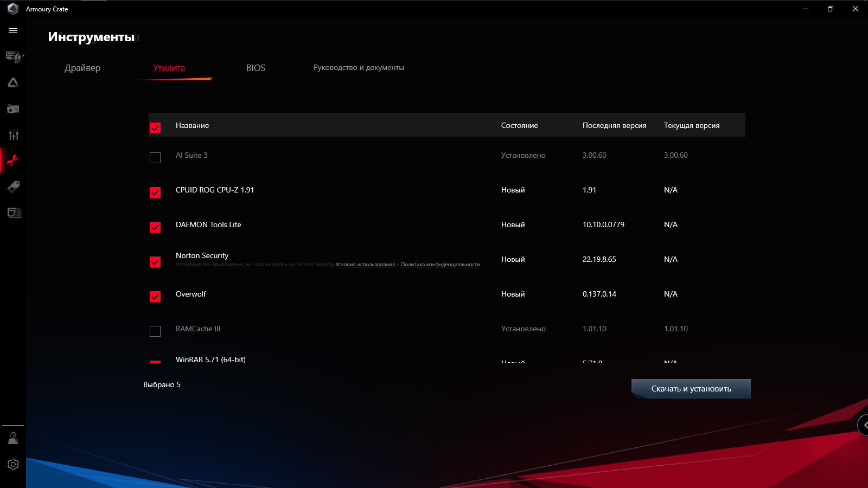Open Aura Sync triangle icon in sidebar

pos(13,82)
